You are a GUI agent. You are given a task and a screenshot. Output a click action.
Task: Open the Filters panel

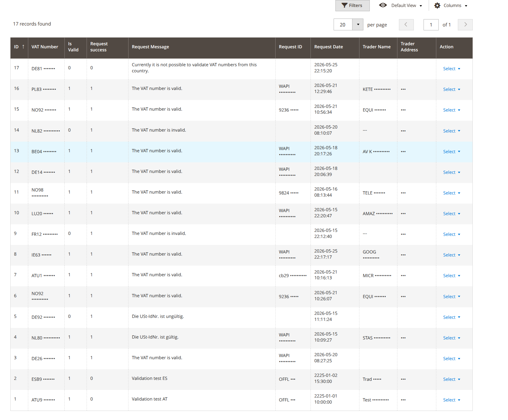[x=352, y=5]
